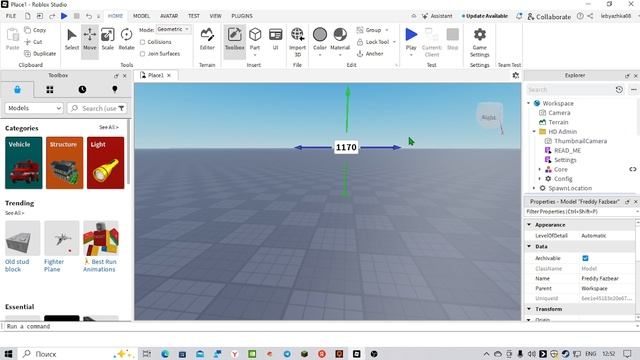The height and width of the screenshot is (360, 640).
Task: Switch to the MODEL ribbon tab
Action: (x=141, y=16)
